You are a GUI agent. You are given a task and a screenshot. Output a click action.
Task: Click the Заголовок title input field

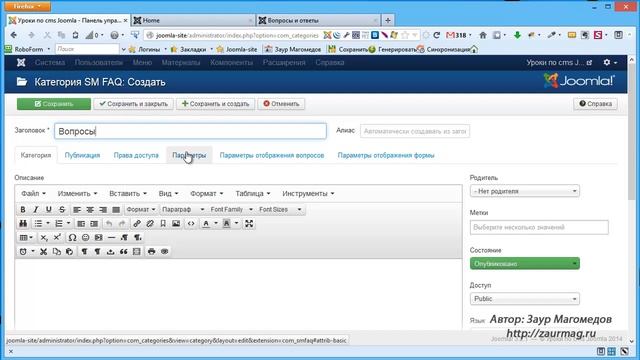point(190,131)
